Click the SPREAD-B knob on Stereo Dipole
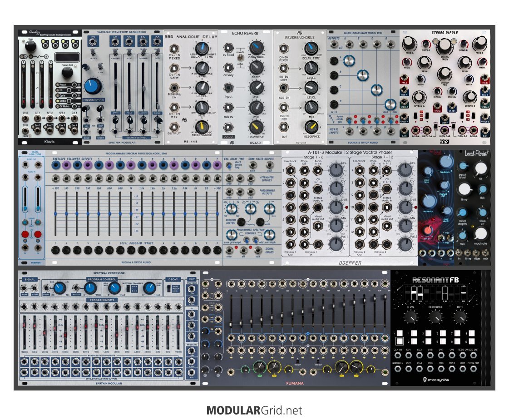Viewport: 509px width, 420px height. tap(469, 97)
